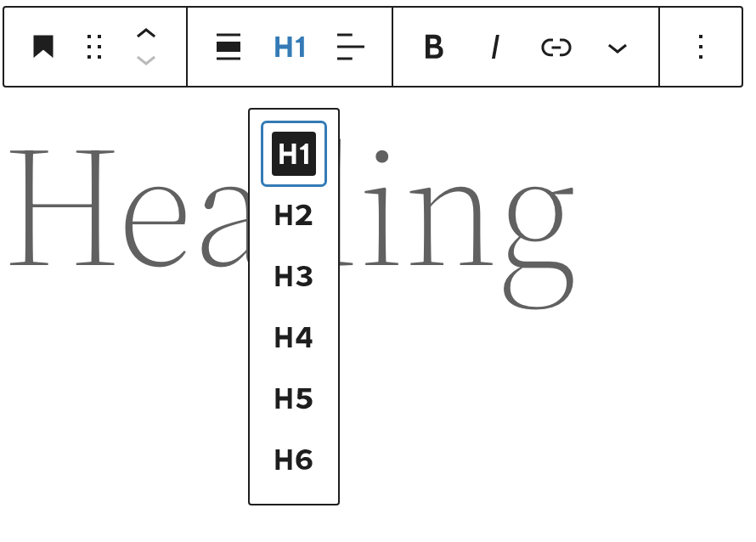Open the H1 heading level dropdown
Viewport: 756px width, 542px height.
(x=289, y=47)
